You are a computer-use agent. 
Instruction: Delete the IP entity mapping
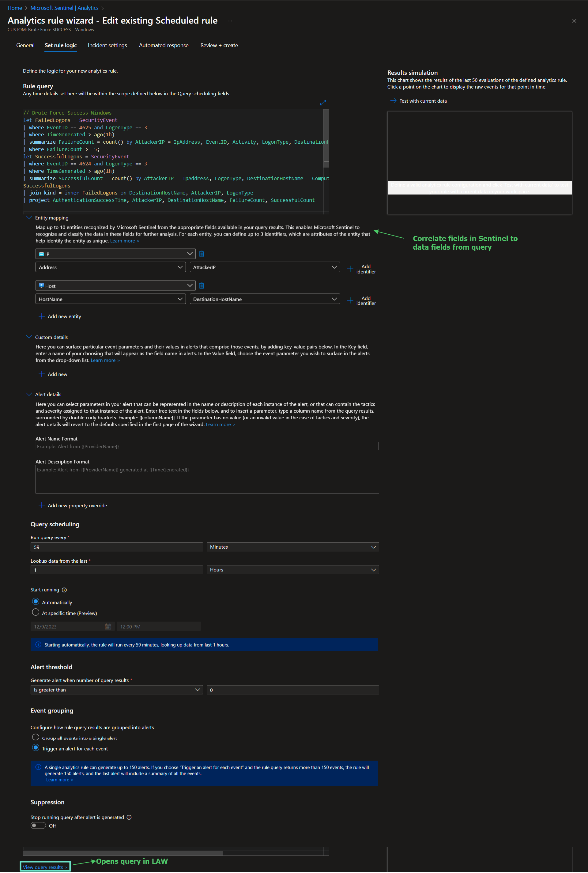(202, 254)
